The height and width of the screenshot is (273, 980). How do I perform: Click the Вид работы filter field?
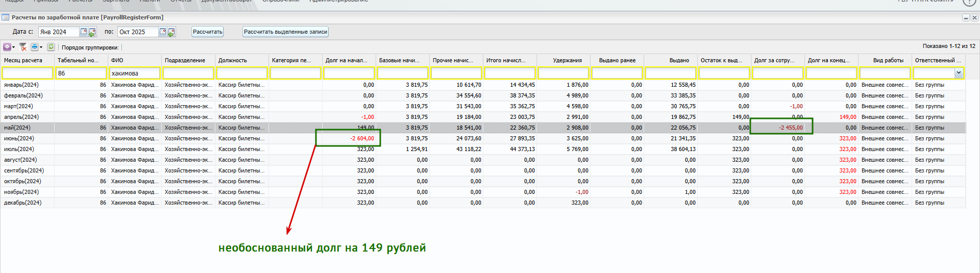pos(885,73)
